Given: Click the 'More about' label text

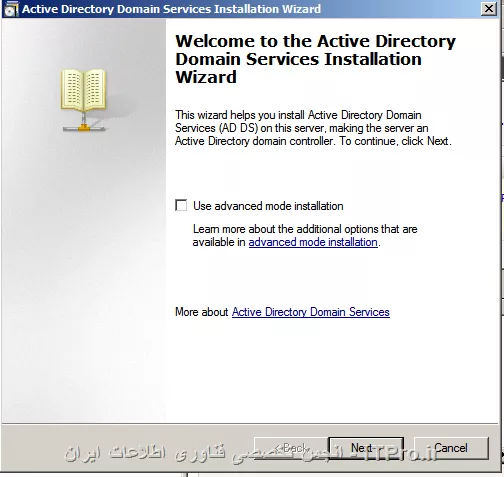Looking at the screenshot, I should [202, 312].
